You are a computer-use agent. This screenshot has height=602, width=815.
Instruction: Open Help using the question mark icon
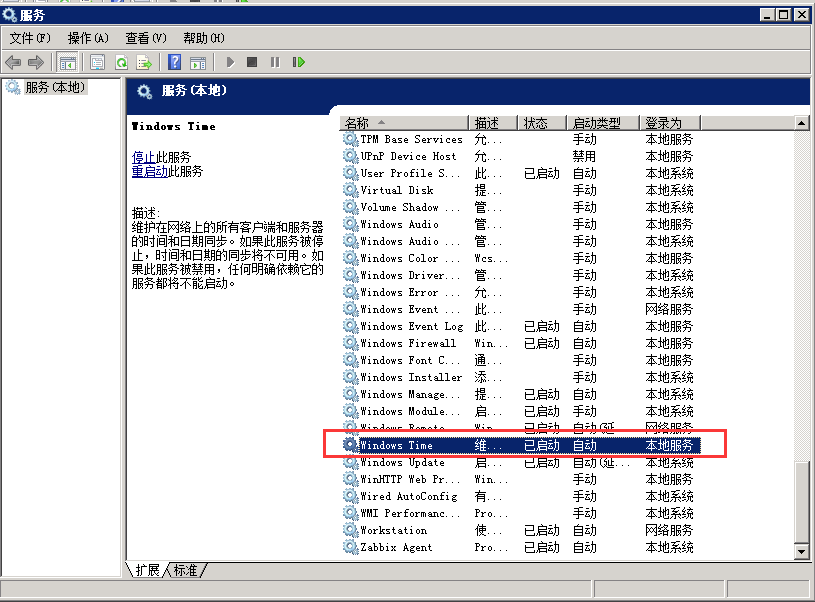pyautogui.click(x=174, y=62)
